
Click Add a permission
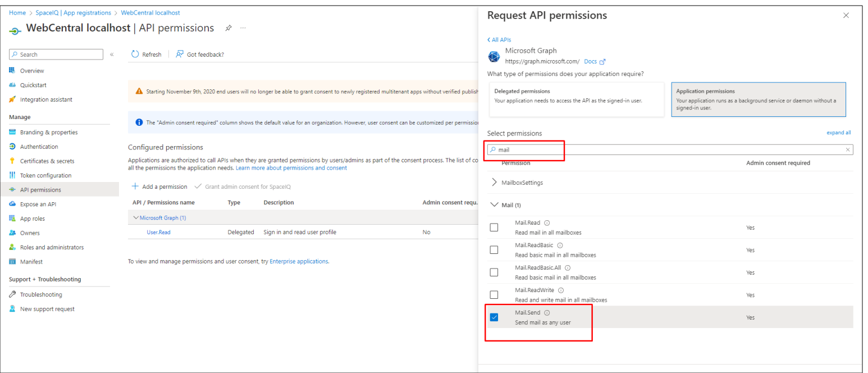[x=160, y=186]
